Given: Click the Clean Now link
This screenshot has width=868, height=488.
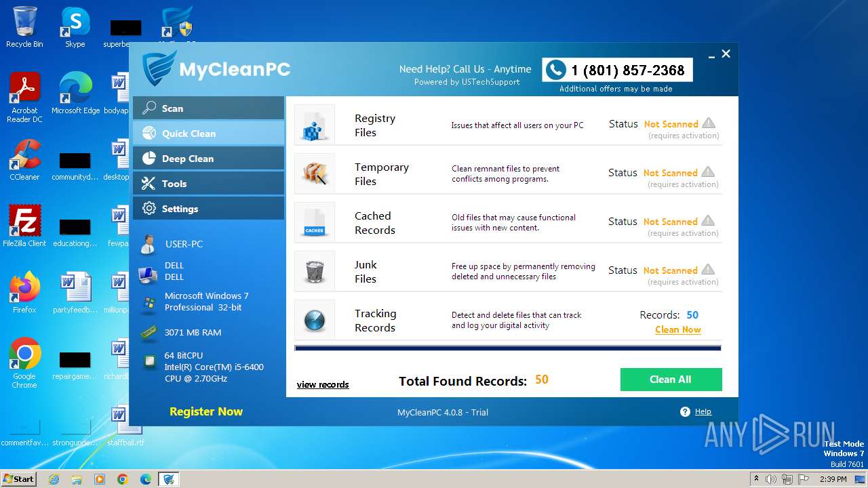Looking at the screenshot, I should 678,329.
